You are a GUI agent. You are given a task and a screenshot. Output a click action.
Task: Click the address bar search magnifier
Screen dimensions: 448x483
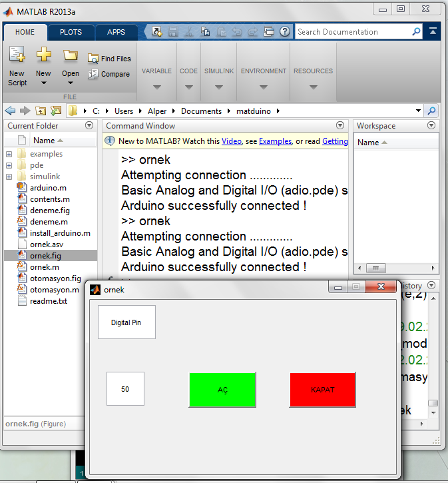tap(431, 111)
